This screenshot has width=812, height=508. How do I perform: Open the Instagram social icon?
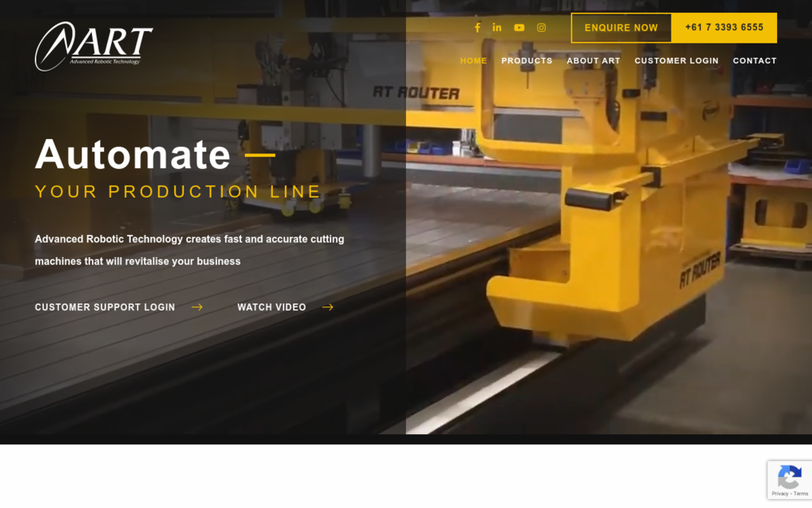[x=542, y=28]
